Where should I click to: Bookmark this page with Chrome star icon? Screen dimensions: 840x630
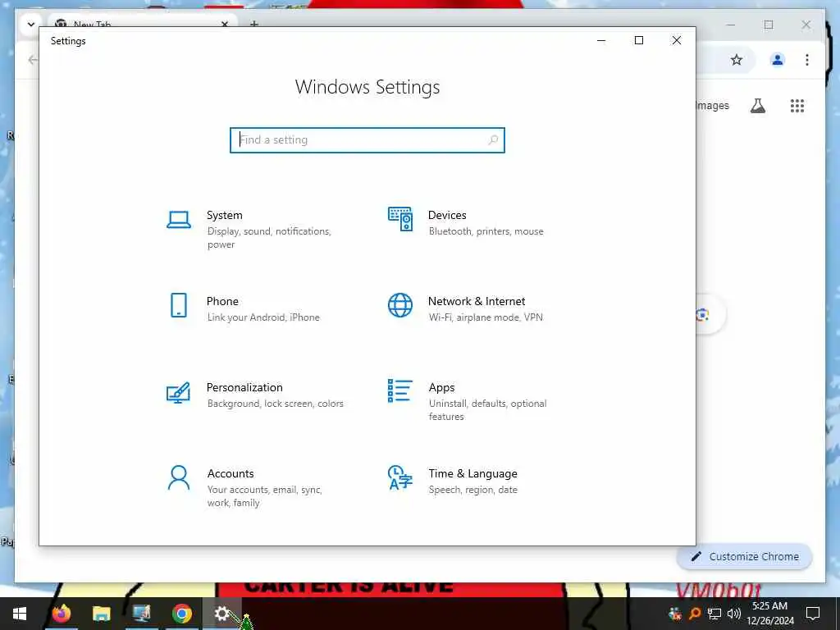click(x=737, y=60)
